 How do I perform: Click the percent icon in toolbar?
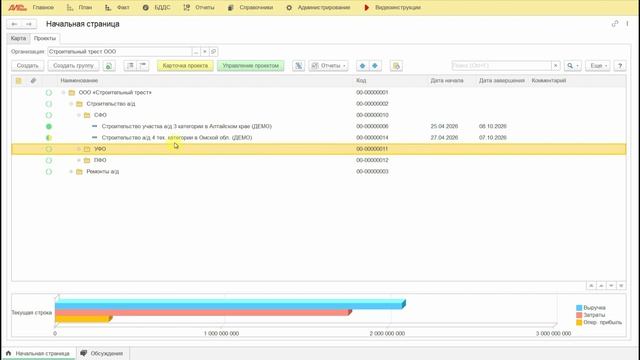pyautogui.click(x=298, y=66)
